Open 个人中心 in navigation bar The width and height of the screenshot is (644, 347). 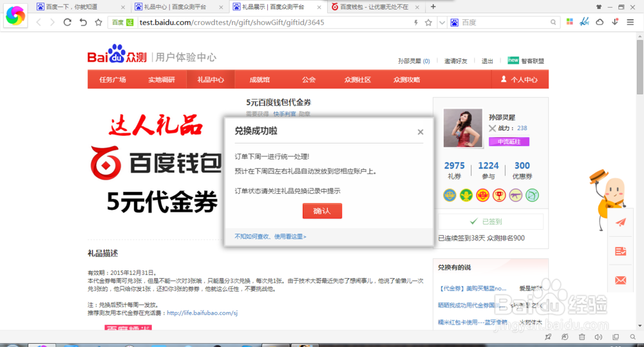[520, 80]
